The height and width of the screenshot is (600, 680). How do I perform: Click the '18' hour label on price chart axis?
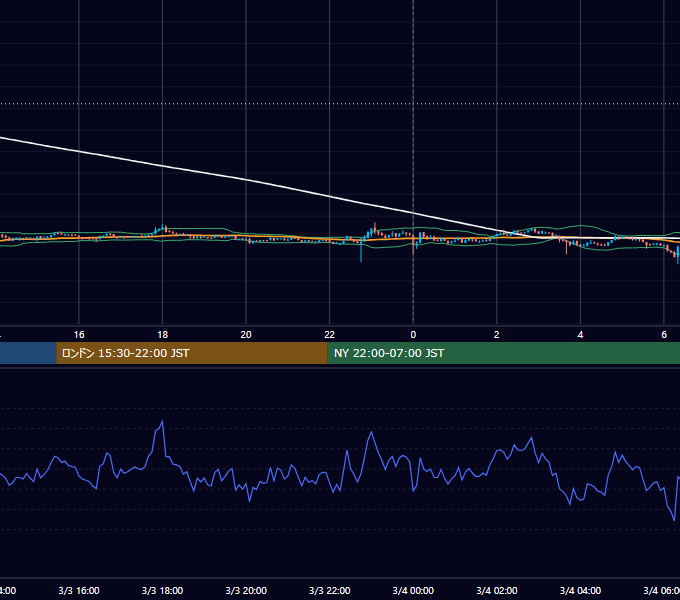point(163,334)
